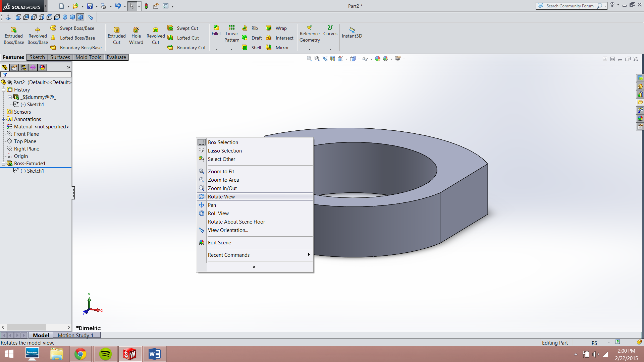Select the Shell tool
644x362 pixels.
[251, 48]
